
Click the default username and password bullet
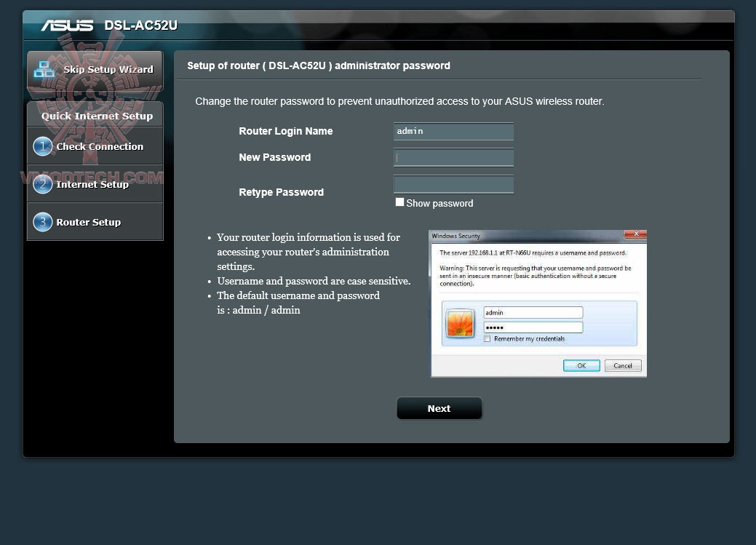click(x=298, y=303)
